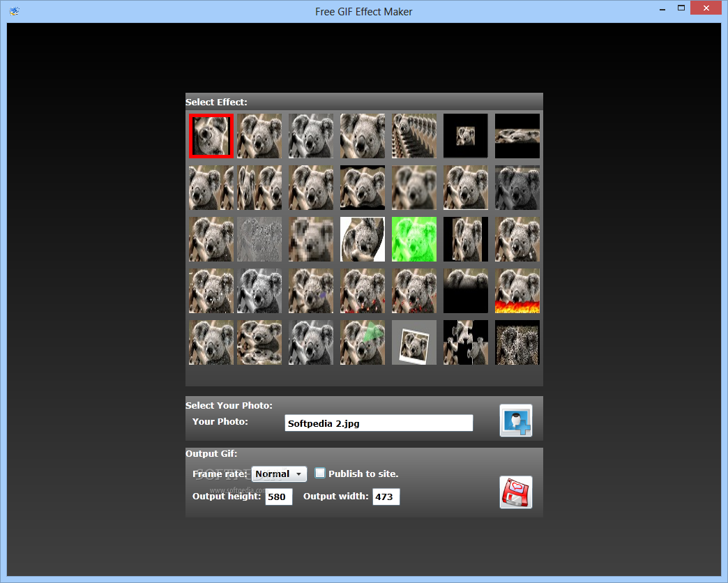The image size is (728, 583).
Task: Open the Frame rate Normal dropdown
Action: [279, 474]
